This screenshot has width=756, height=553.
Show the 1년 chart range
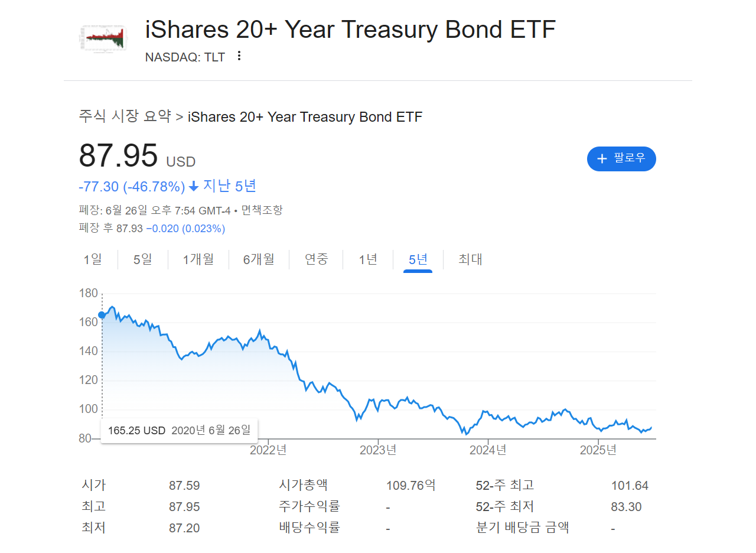(x=368, y=259)
